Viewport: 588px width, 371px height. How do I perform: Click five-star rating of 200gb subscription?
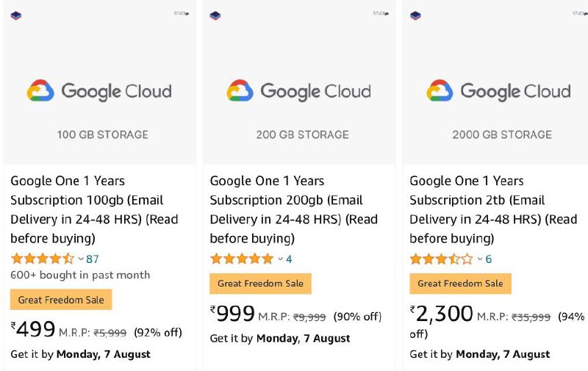click(x=242, y=259)
